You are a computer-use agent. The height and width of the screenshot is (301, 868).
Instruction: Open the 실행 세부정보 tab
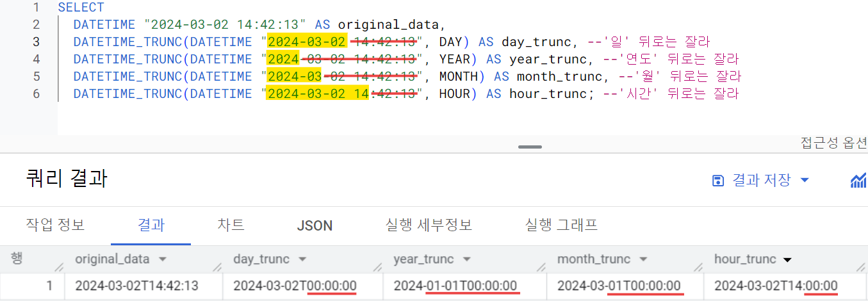point(429,225)
